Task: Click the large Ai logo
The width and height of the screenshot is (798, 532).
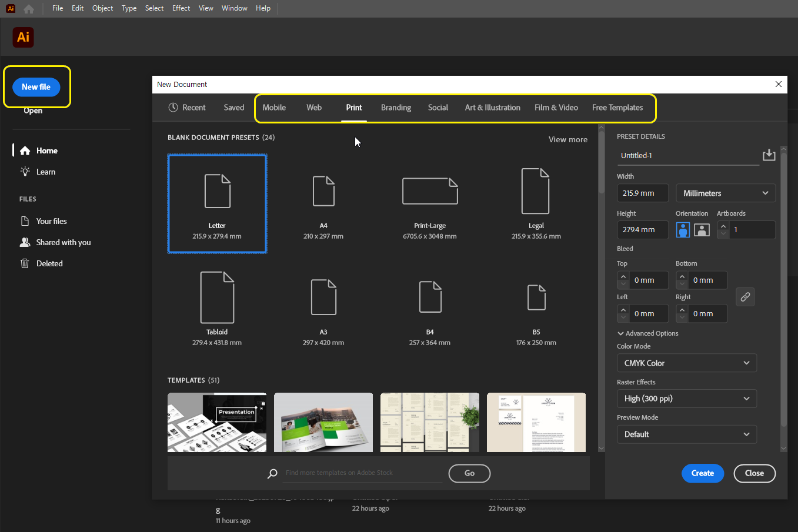Action: (x=23, y=37)
